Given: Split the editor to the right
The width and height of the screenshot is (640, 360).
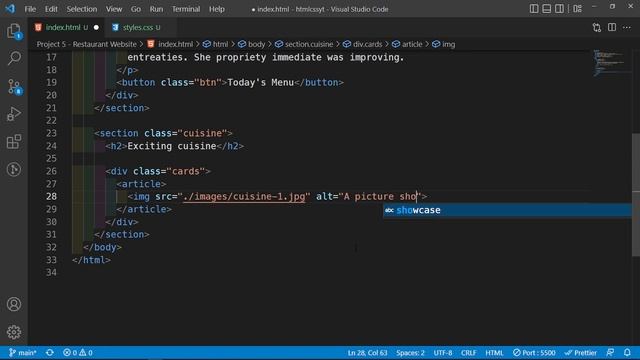Looking at the screenshot, I should (612, 27).
